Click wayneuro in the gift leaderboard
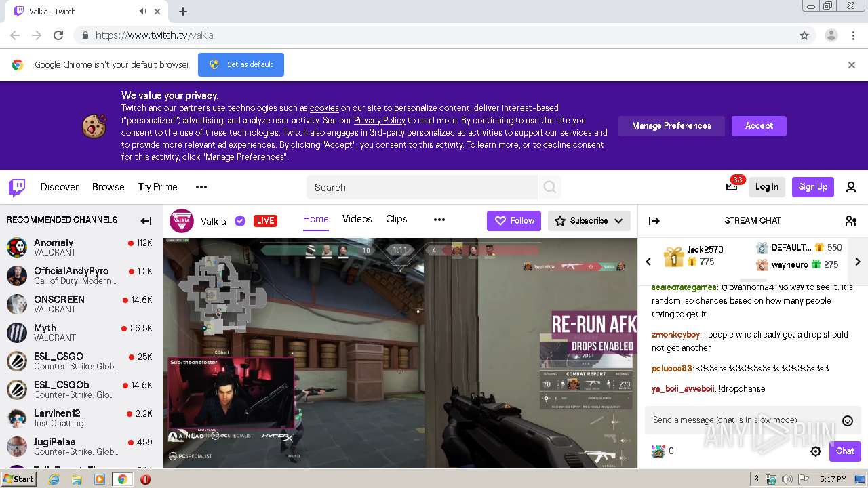868x488 pixels. (790, 265)
